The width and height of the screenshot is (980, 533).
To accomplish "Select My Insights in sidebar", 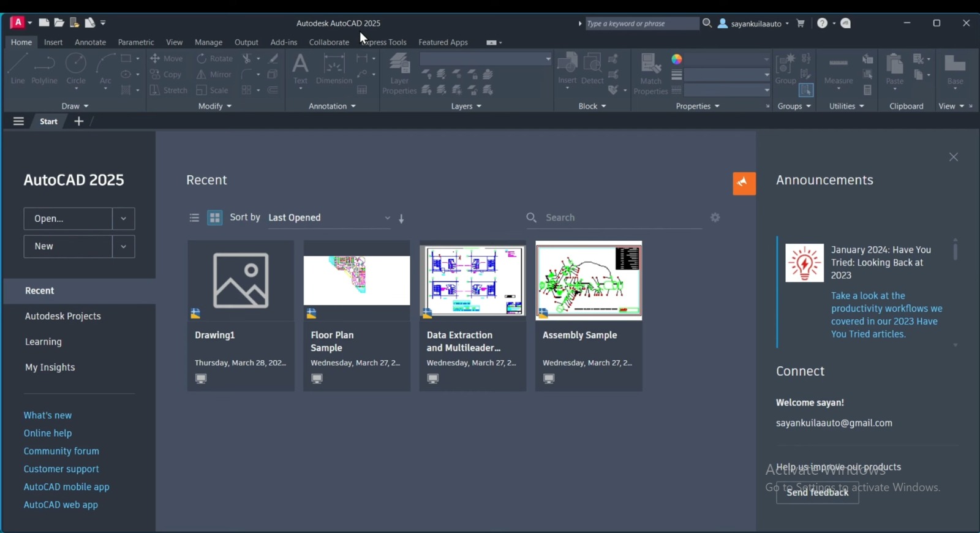I will [50, 368].
